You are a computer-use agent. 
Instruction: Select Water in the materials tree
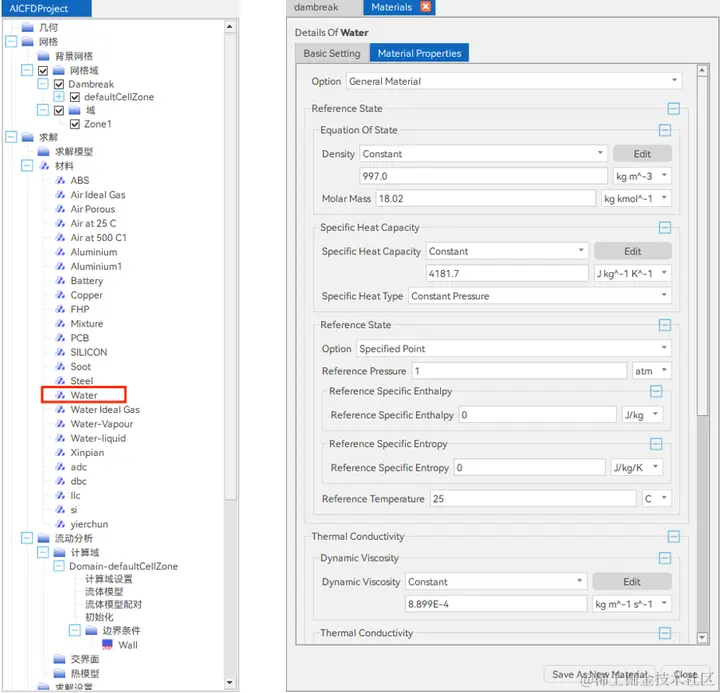click(x=84, y=395)
